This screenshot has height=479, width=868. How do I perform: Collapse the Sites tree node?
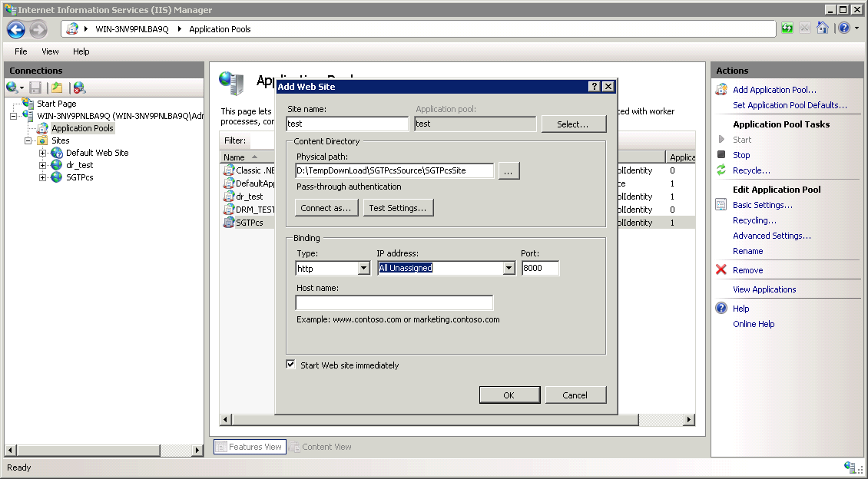coord(28,140)
